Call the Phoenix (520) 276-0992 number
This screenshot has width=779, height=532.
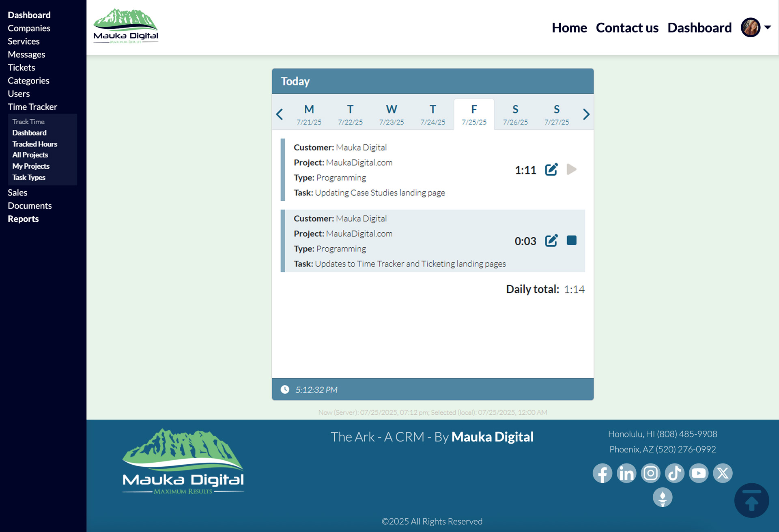click(x=686, y=449)
